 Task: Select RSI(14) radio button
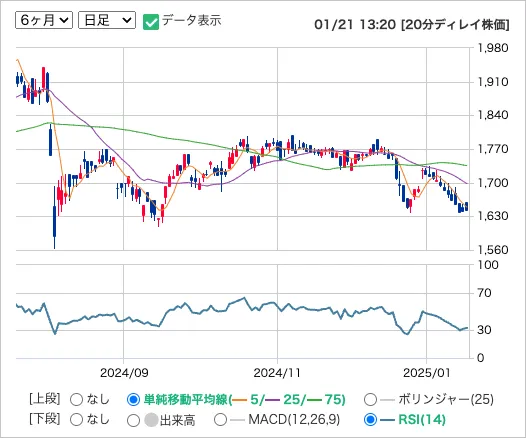click(x=370, y=420)
